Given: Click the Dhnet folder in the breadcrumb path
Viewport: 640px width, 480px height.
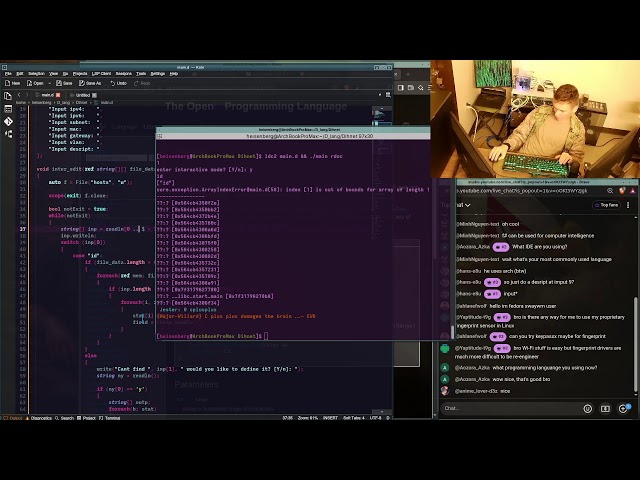Looking at the screenshot, I should point(81,102).
